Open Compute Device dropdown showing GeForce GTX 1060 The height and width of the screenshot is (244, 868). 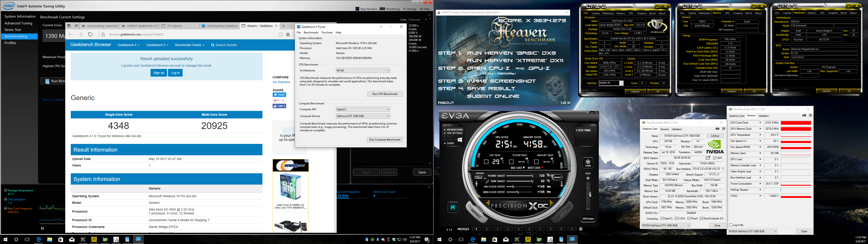(x=363, y=116)
